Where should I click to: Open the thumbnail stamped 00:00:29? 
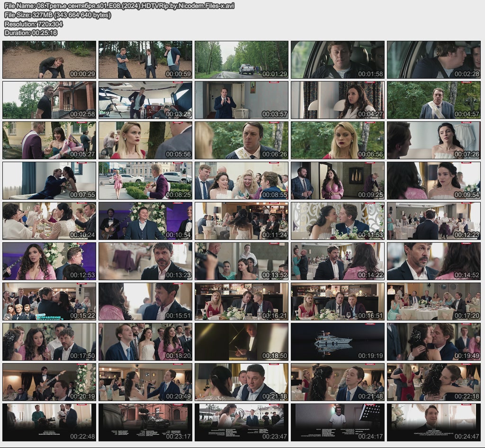pos(49,60)
